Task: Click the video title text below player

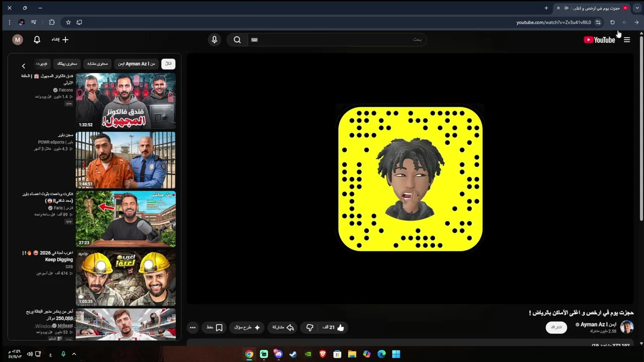Action: (x=581, y=313)
